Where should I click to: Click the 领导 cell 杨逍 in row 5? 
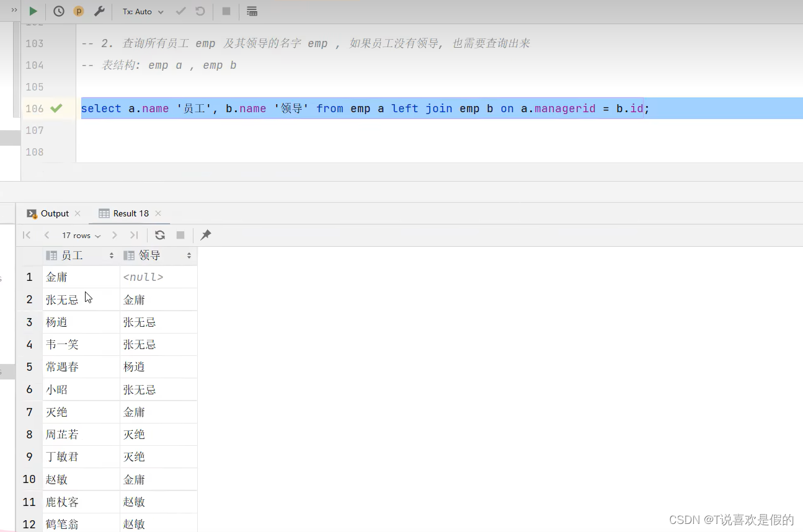point(158,367)
